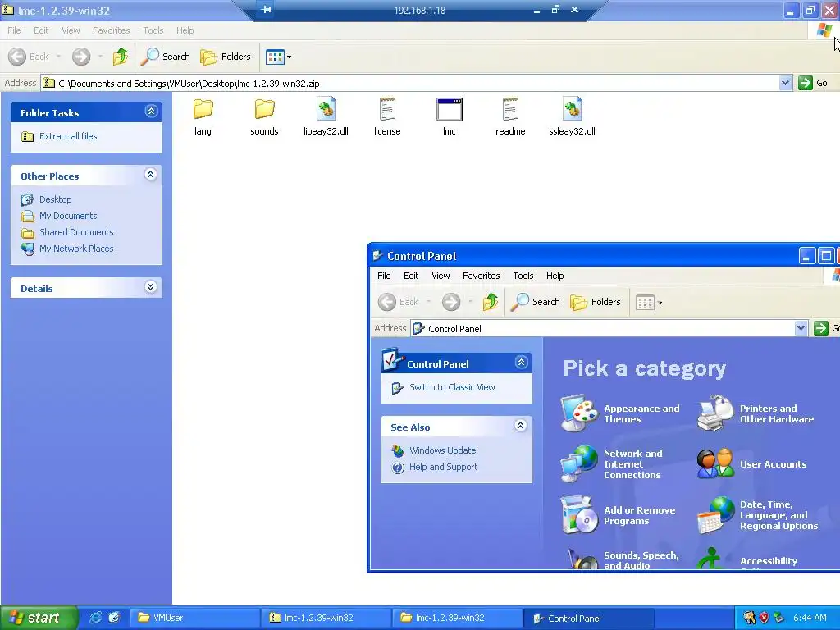This screenshot has width=840, height=630.
Task: Click Folders in the lmc zip window toolbar
Action: 225,57
